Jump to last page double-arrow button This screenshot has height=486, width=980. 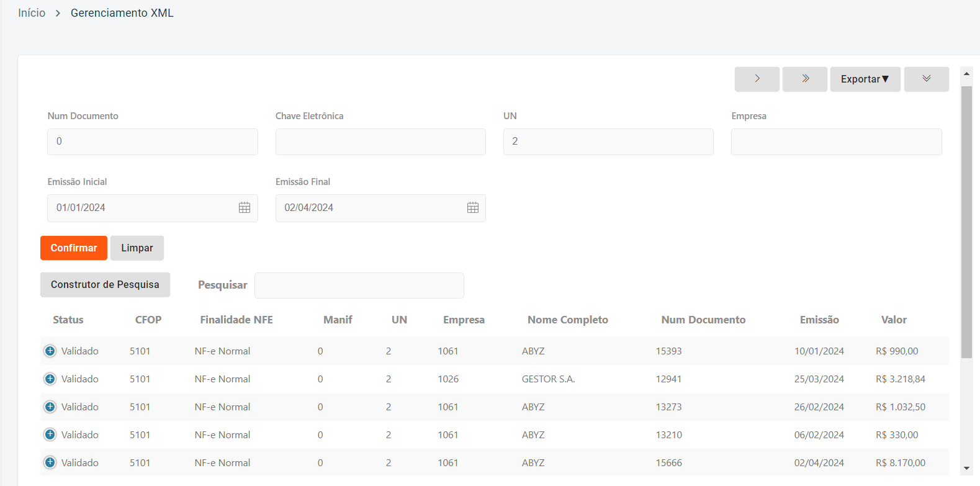(805, 79)
